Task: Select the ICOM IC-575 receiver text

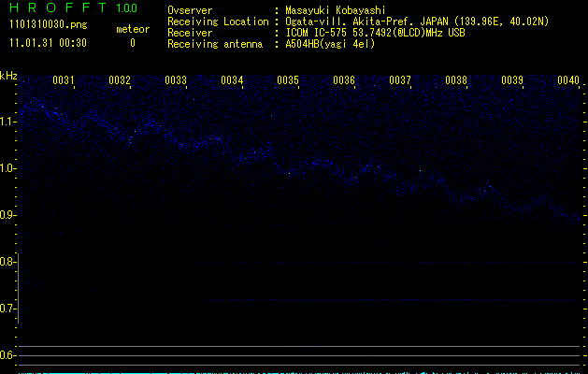Action: pyautogui.click(x=375, y=33)
